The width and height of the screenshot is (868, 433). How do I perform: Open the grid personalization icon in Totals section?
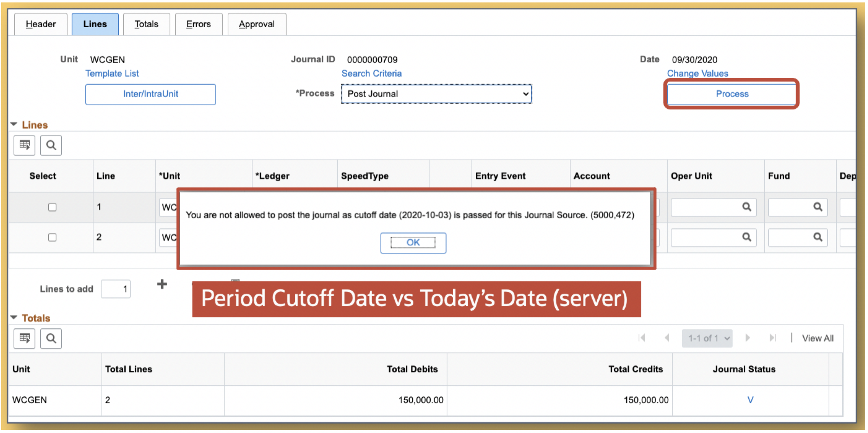[24, 338]
